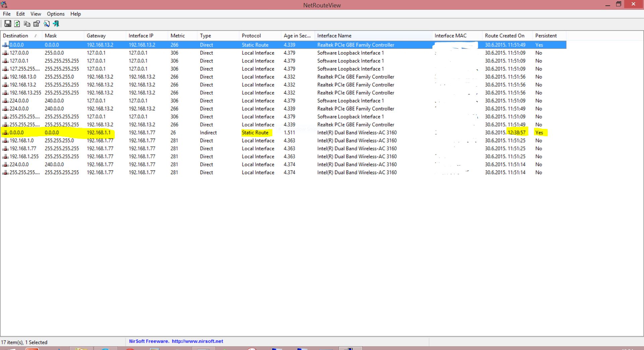Refresh the routing table via toolbar icon
The image size is (644, 350).
point(17,23)
